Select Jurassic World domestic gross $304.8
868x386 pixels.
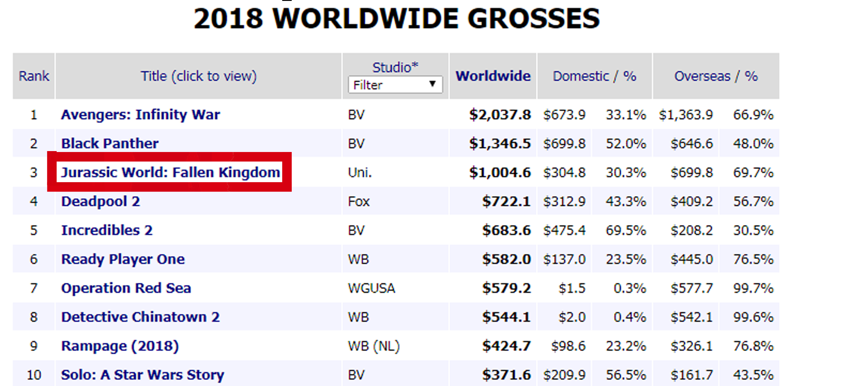tap(565, 172)
